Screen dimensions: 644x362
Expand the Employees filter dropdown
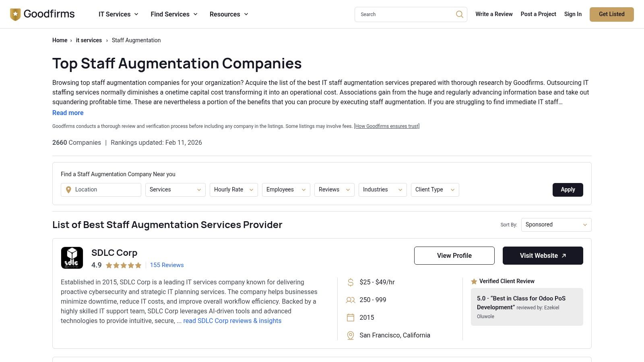[x=286, y=190]
